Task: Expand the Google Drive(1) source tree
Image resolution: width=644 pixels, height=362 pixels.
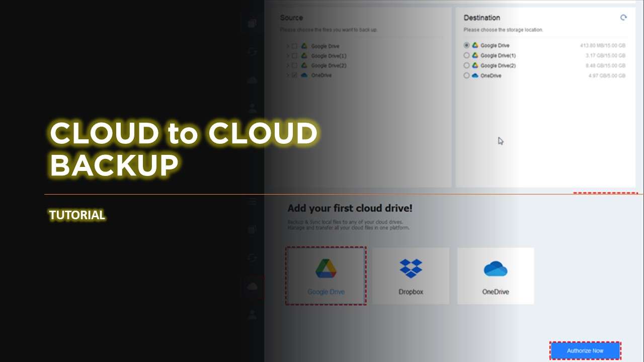Action: 288,56
